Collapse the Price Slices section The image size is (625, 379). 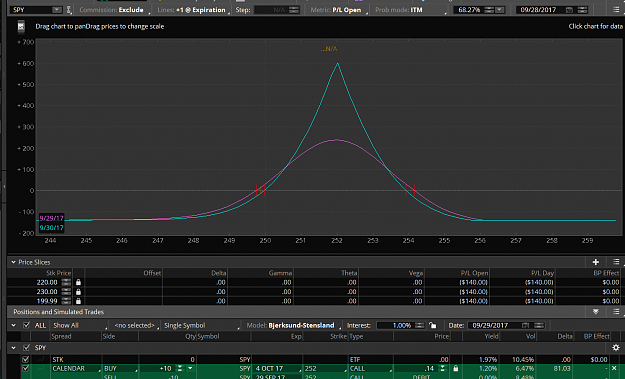click(14, 262)
